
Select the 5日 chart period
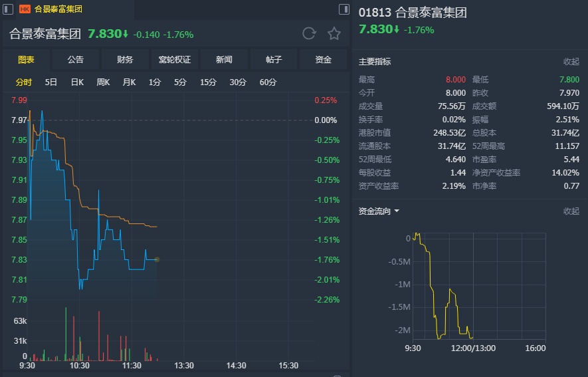tap(51, 82)
